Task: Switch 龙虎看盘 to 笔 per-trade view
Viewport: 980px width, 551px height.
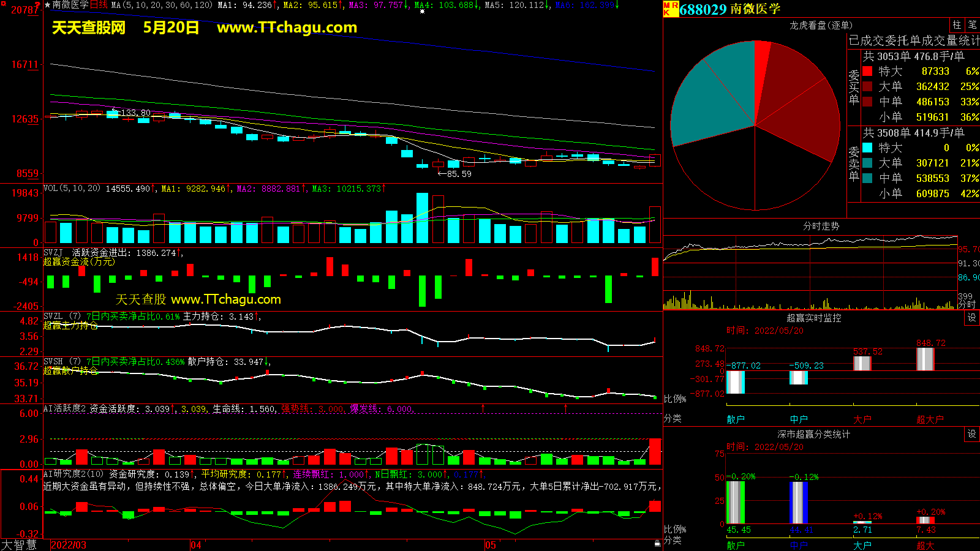Action: pos(972,25)
